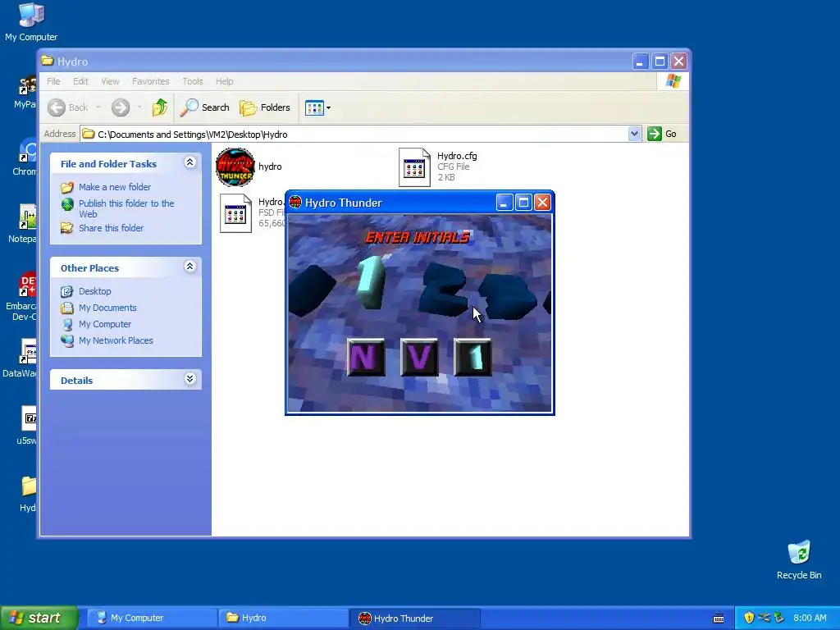Click the Hydro folder title bar icon

tap(48, 61)
